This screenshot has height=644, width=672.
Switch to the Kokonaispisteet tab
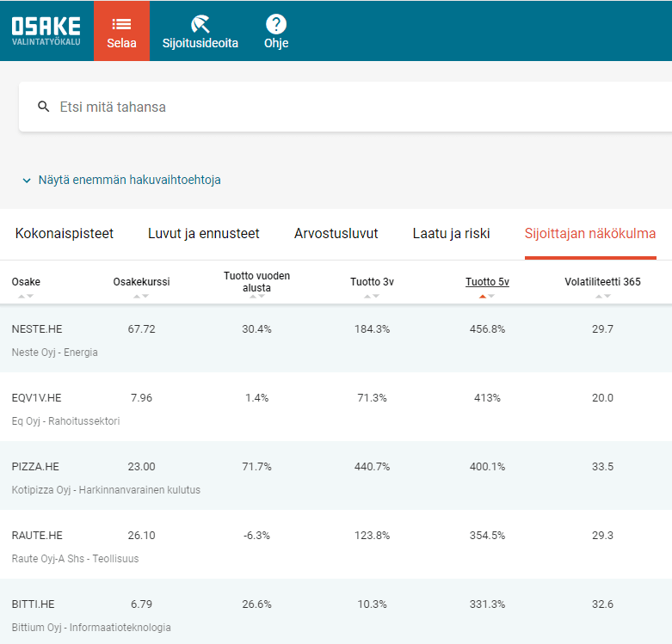pyautogui.click(x=65, y=234)
